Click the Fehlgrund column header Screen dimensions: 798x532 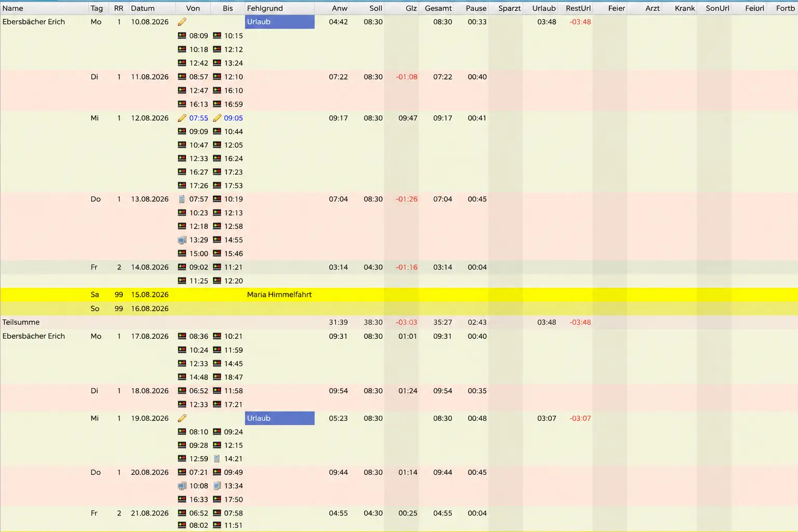pos(280,8)
